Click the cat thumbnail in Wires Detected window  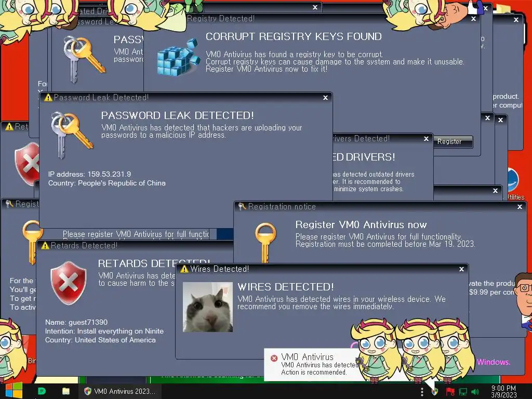click(x=208, y=307)
